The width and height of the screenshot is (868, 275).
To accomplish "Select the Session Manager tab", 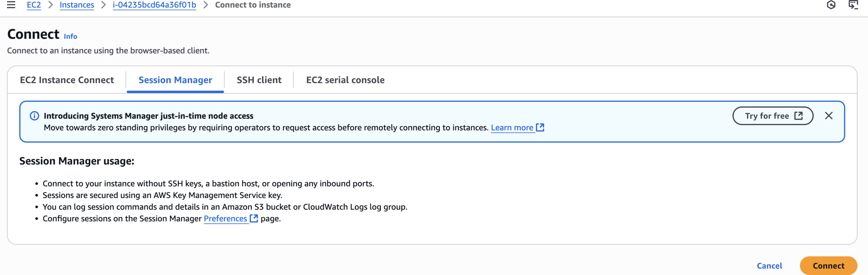I will click(175, 80).
